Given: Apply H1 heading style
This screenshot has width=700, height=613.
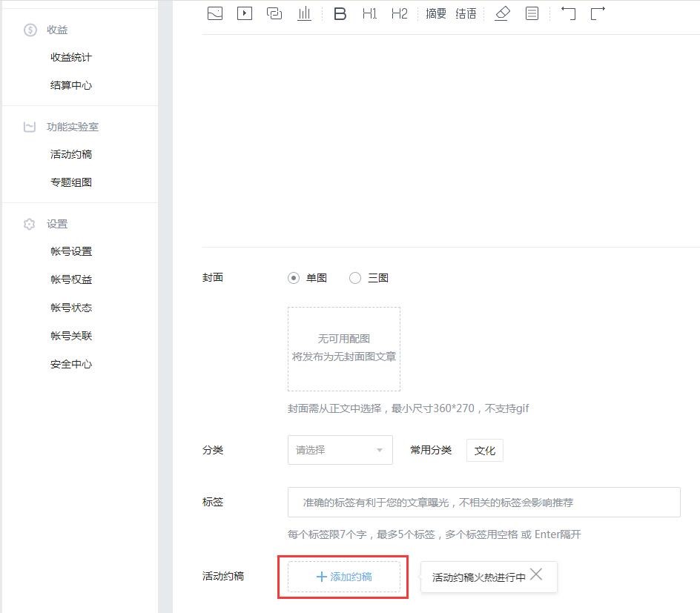Looking at the screenshot, I should click(x=369, y=13).
